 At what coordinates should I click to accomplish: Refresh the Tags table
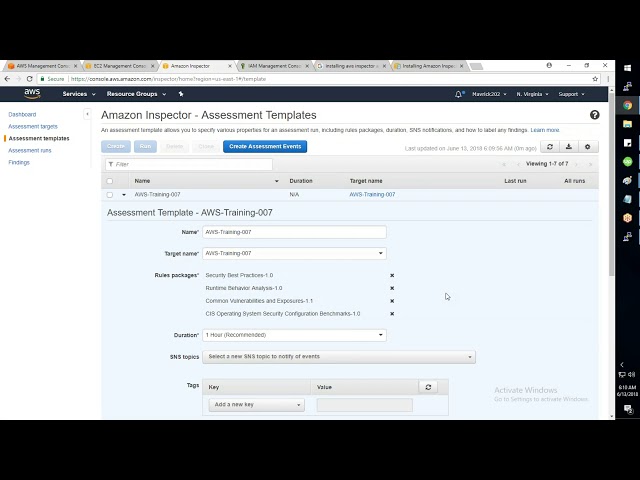pos(428,387)
